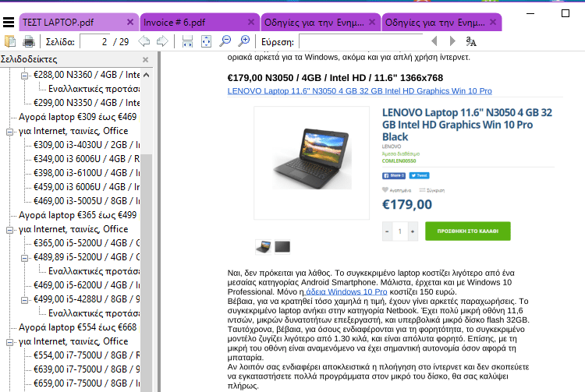Click the green ΠΡΟΣΘΗΚΗ ΣΤΟ ΚΑΛΑΘΙ button

[468, 231]
